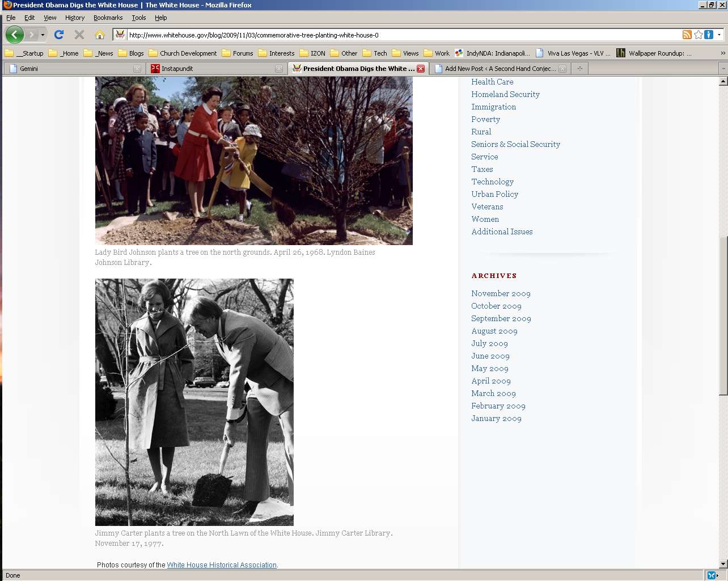This screenshot has height=581, width=728.
Task: Show more bookmarks with the chevron
Action: [x=722, y=53]
